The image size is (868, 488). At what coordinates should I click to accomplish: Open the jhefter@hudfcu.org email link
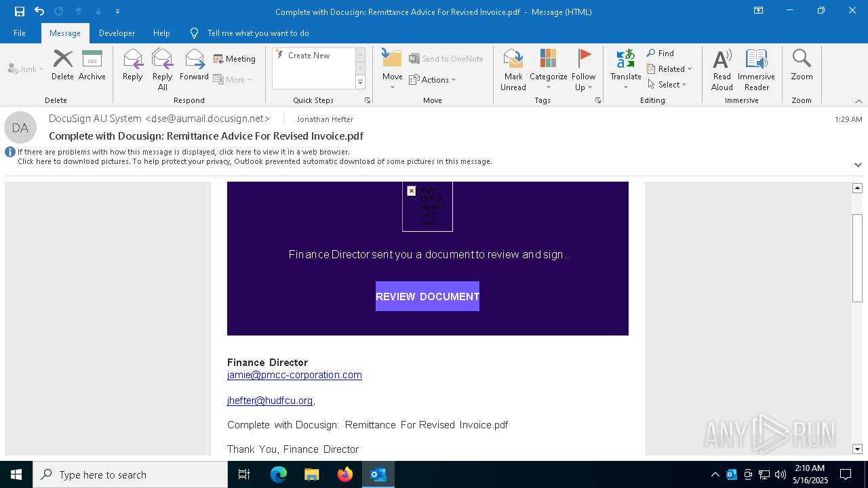point(270,401)
